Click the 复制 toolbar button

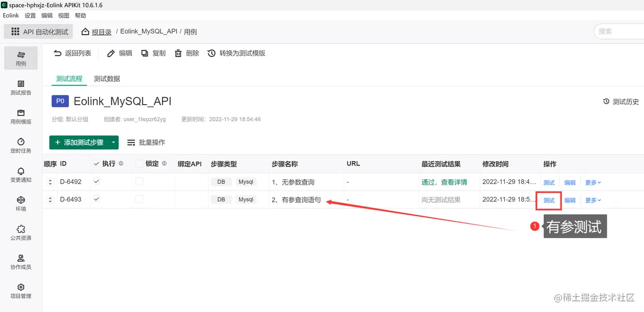pyautogui.click(x=153, y=53)
